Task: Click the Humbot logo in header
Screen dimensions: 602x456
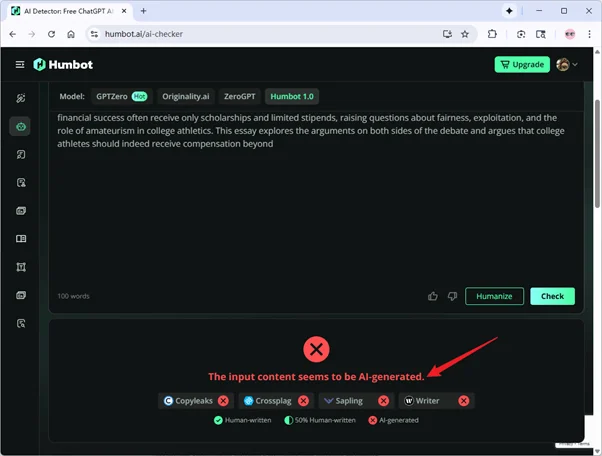Action: point(62,64)
